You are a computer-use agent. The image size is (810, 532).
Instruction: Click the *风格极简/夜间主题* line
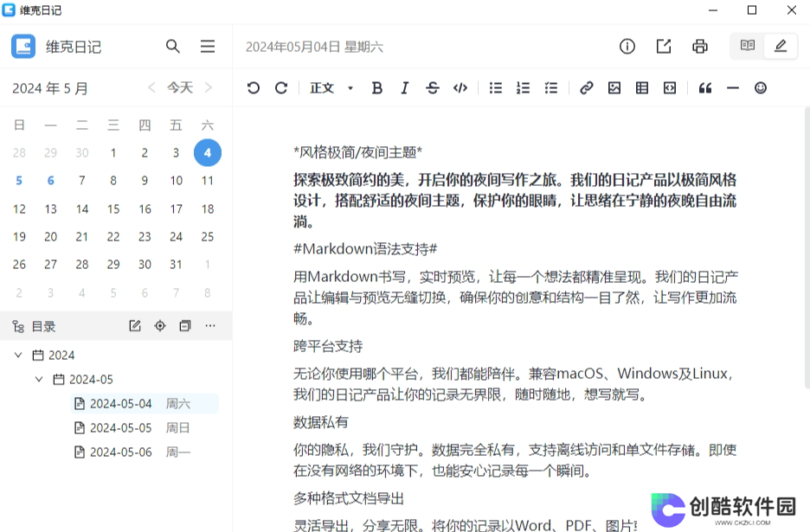point(358,152)
